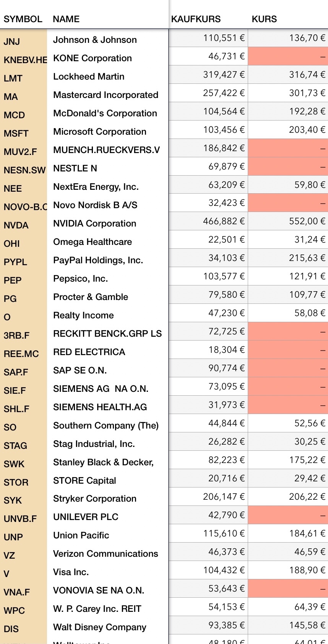Select Realty Income purchase price 47,230 €

click(x=226, y=313)
